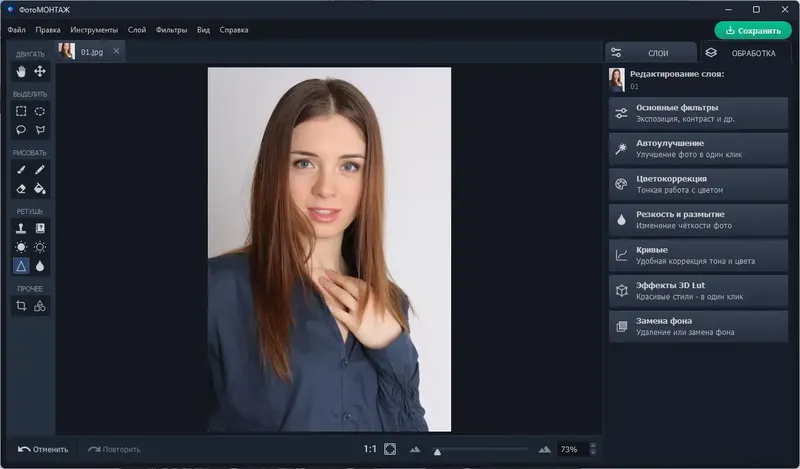Open the Фильтры menu

pos(171,30)
